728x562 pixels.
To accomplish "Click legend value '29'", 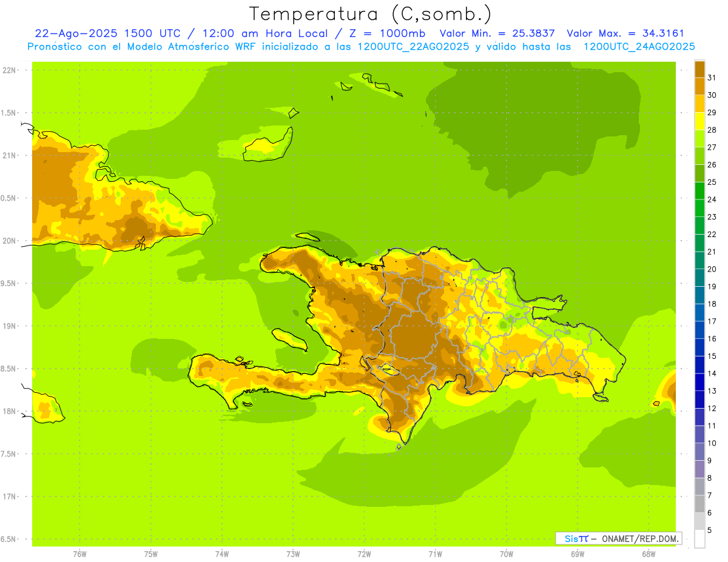I will [712, 113].
